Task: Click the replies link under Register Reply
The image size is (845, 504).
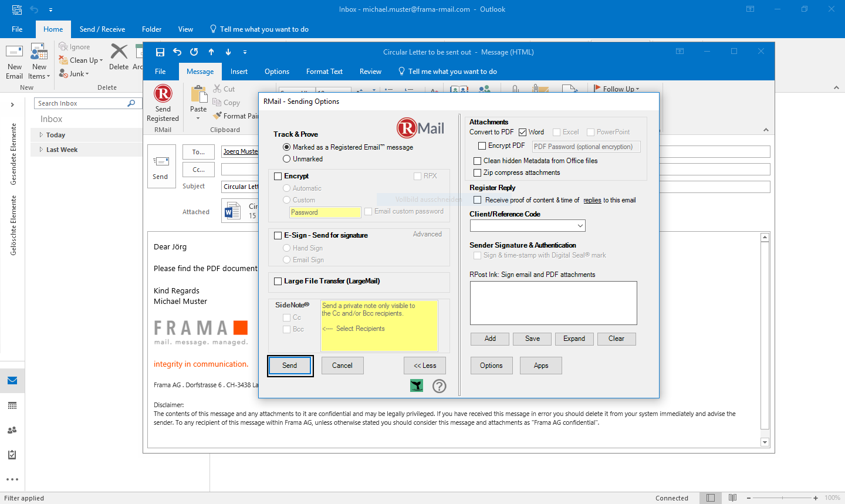Action: click(592, 200)
